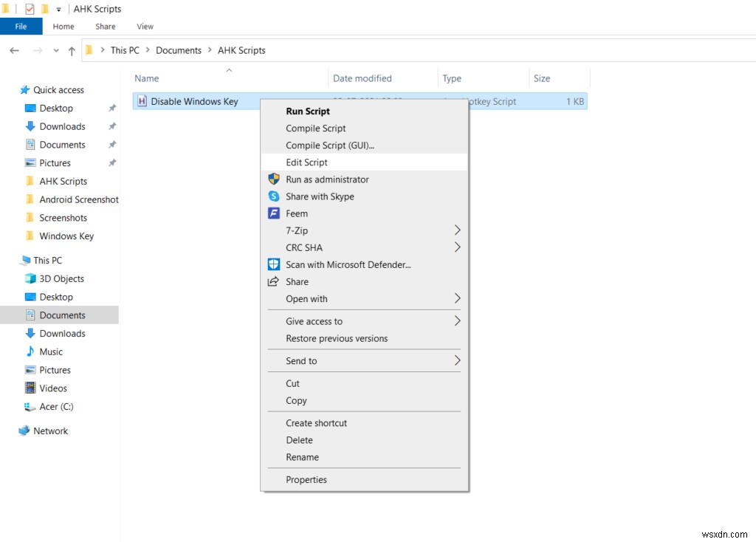Click the Feem app icon

[x=273, y=213]
